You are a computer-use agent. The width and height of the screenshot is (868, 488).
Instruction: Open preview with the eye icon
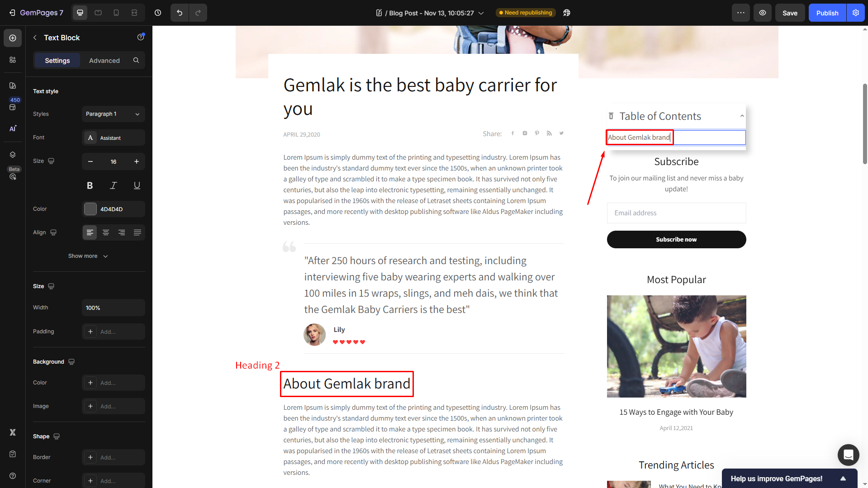(763, 13)
